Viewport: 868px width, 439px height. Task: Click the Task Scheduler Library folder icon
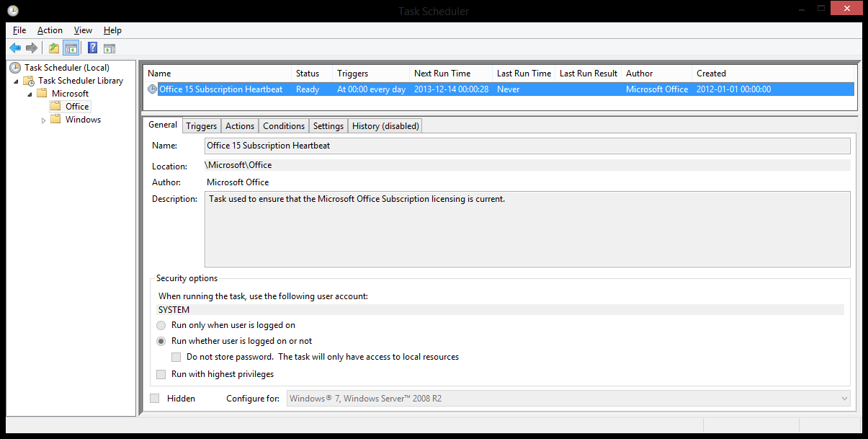tap(30, 81)
